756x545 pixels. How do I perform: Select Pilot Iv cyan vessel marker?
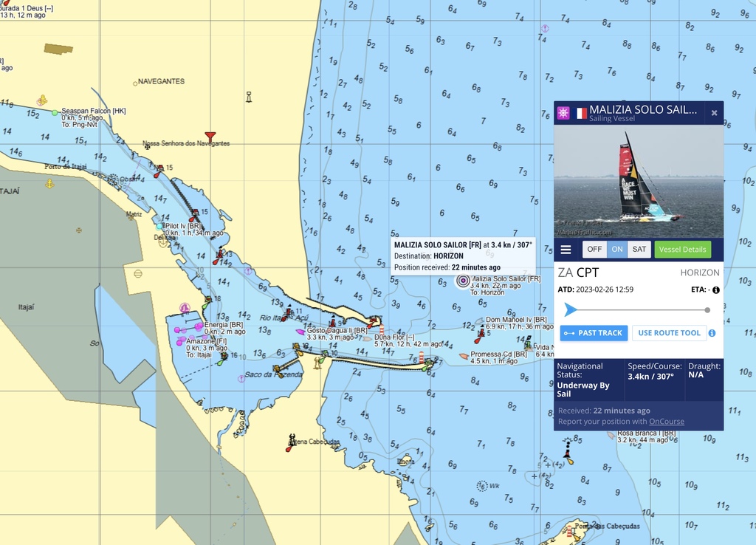pos(159,226)
